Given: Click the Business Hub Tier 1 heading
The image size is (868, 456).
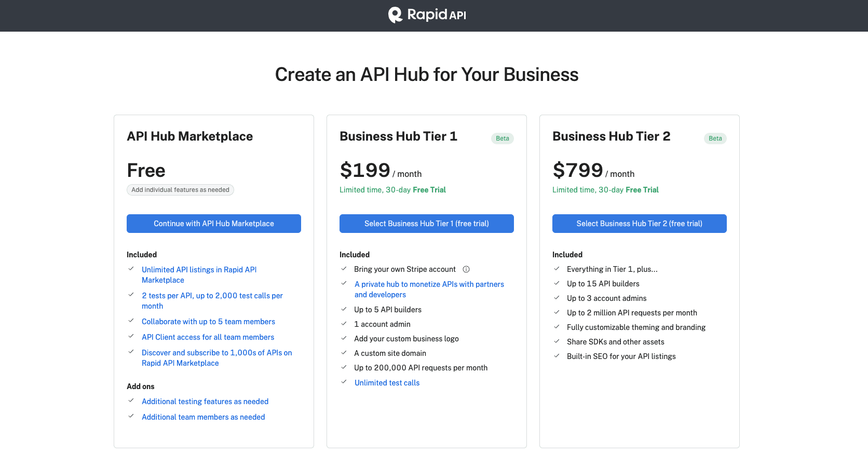Looking at the screenshot, I should [398, 136].
